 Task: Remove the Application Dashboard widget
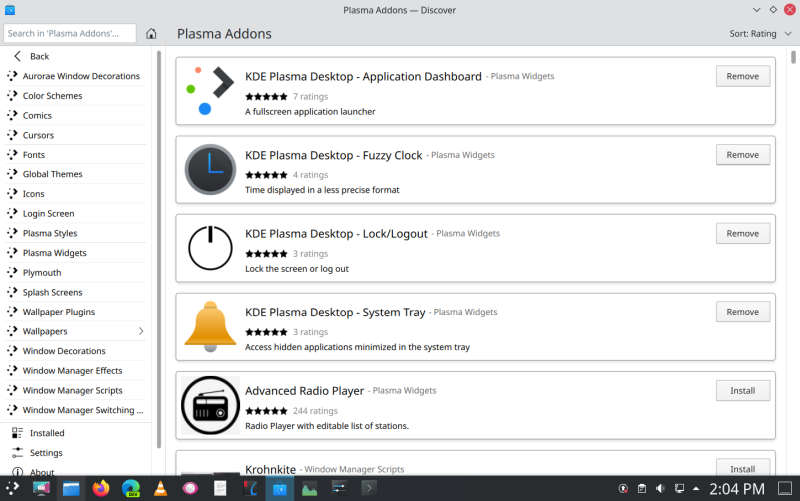tap(742, 76)
